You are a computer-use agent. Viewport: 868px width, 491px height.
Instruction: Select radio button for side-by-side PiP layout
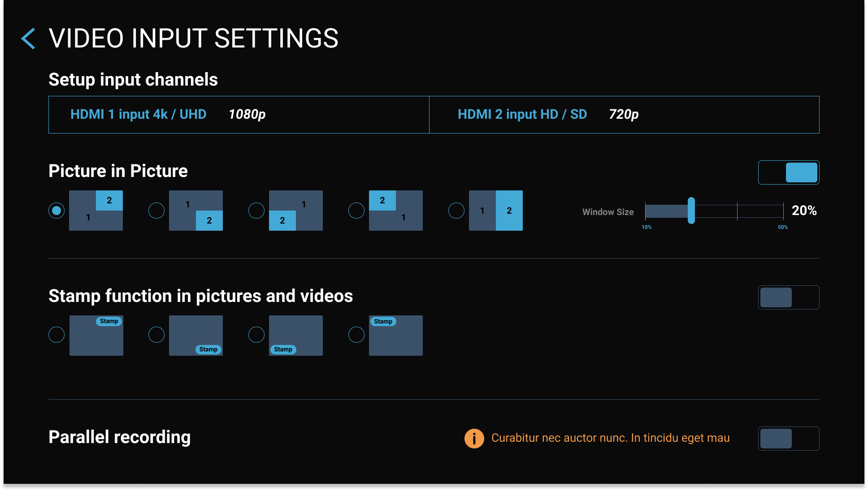point(456,211)
